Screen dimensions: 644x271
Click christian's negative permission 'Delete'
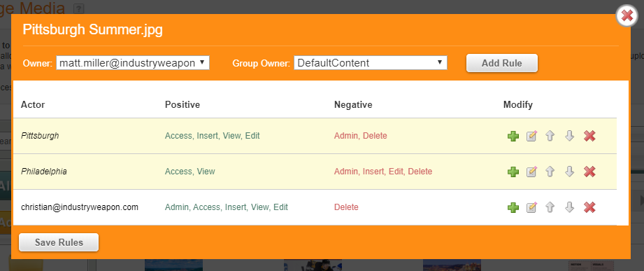coord(346,207)
